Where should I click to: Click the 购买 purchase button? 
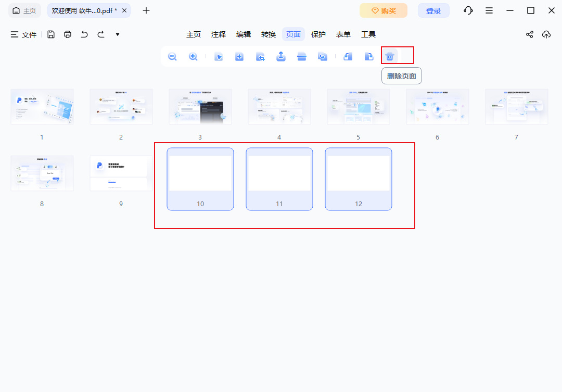point(384,11)
